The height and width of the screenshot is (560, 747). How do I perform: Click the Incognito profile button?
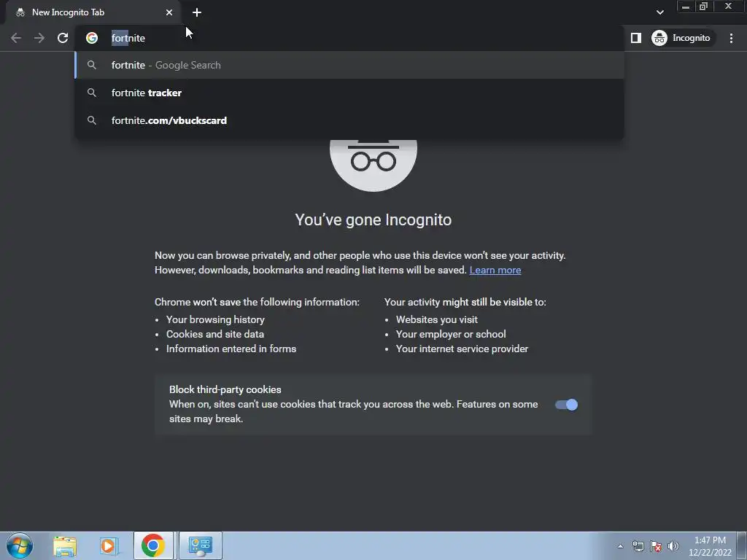coord(681,38)
